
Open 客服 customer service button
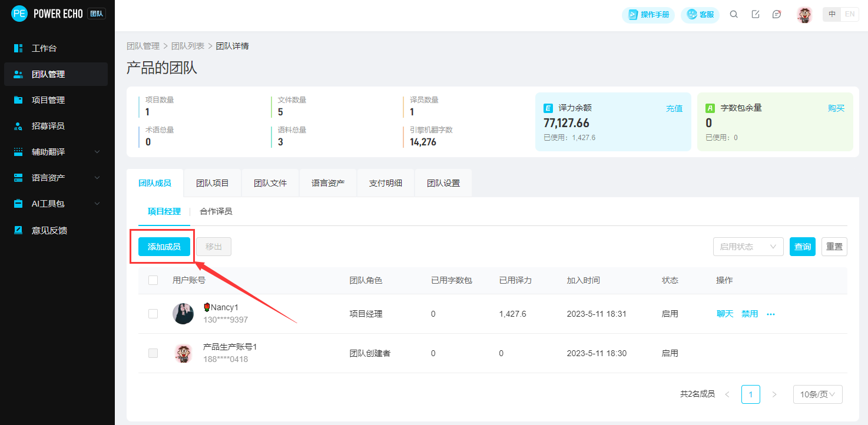(700, 15)
